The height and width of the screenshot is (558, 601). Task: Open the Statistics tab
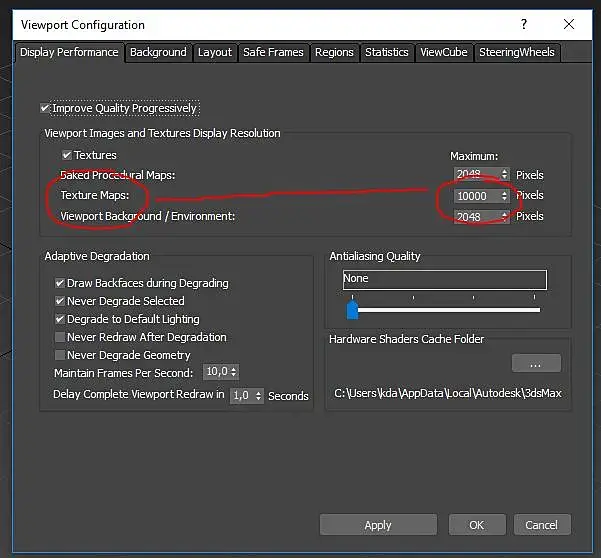(x=387, y=53)
